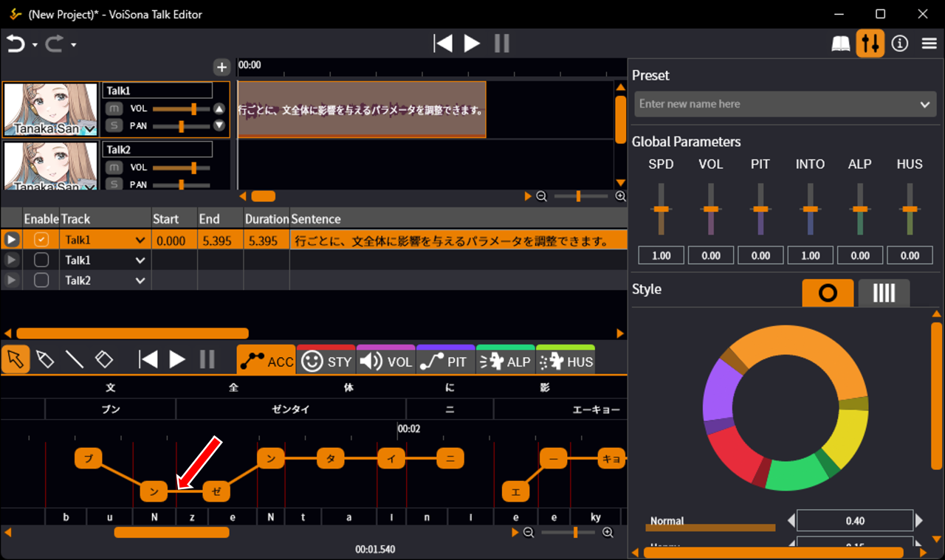Switch to the STY style tab
Image resolution: width=945 pixels, height=560 pixels.
click(x=326, y=362)
